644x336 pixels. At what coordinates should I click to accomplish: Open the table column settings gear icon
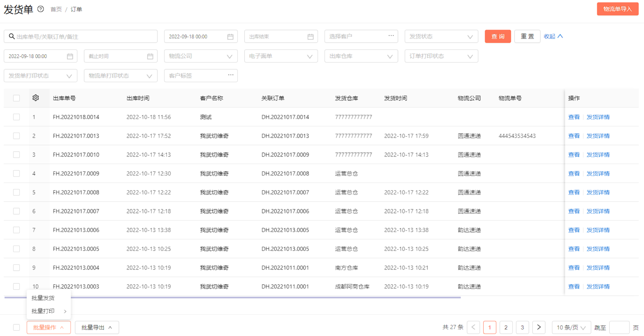[x=36, y=98]
